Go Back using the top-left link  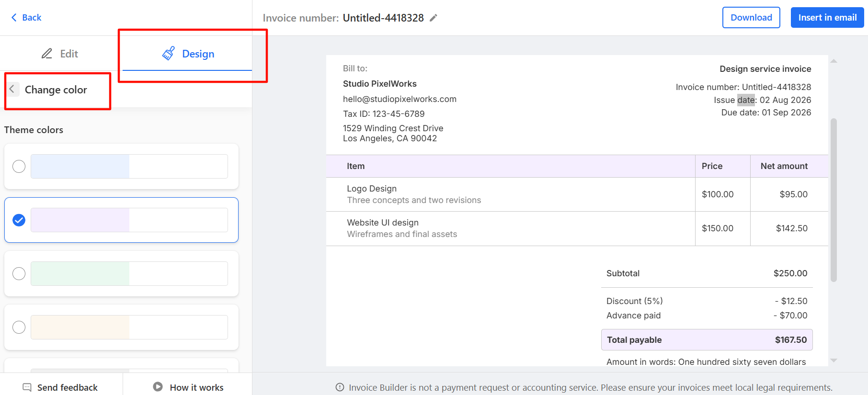click(x=26, y=18)
